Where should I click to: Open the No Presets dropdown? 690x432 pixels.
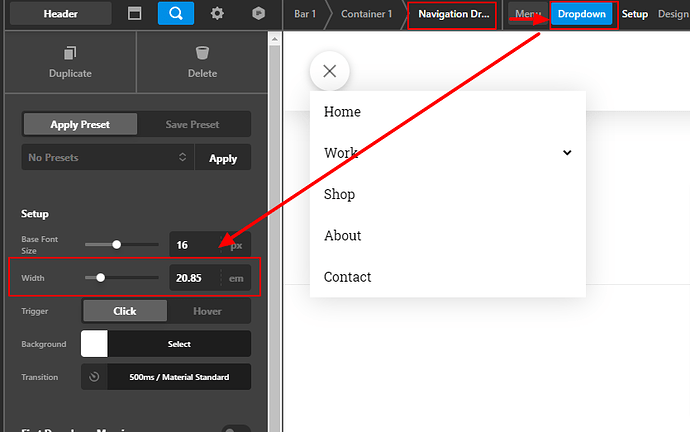[108, 157]
